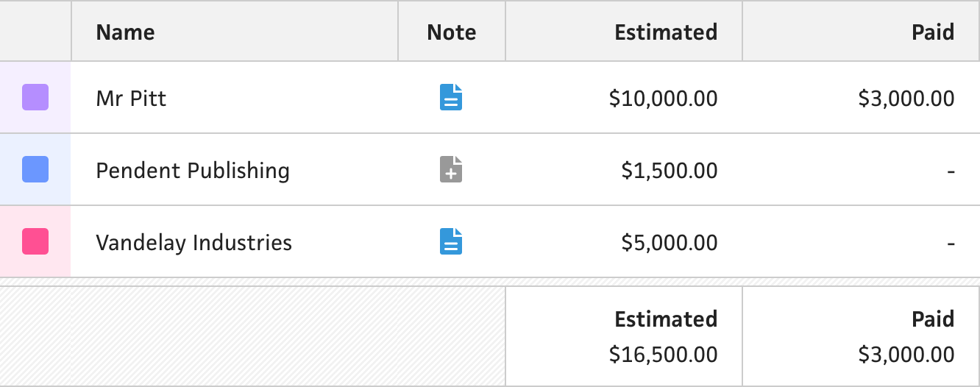
Task: Edit Vandelay Industries' $5,000.00 estimate
Action: tap(670, 243)
